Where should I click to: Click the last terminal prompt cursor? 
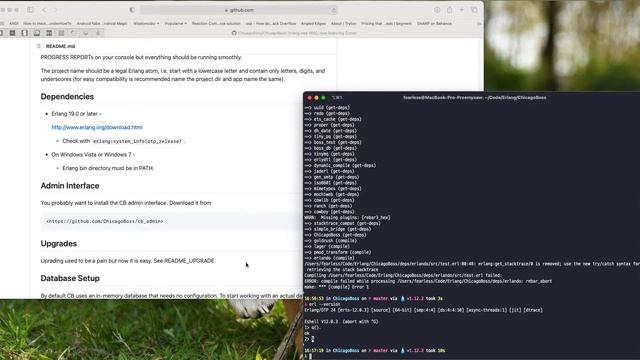tap(310, 357)
